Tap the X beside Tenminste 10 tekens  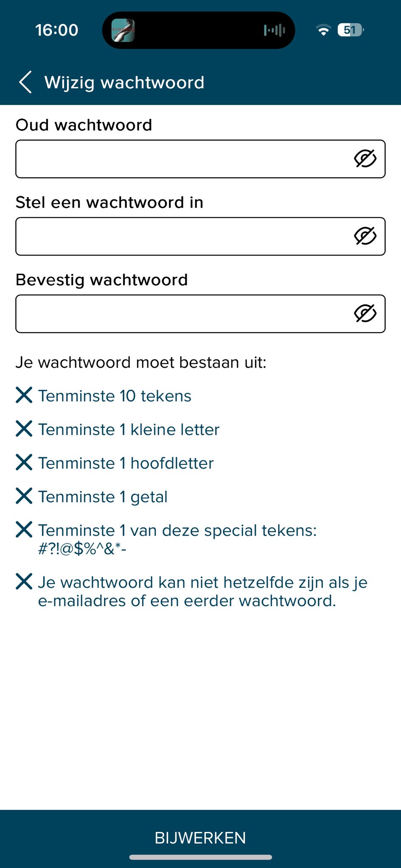[x=24, y=395]
